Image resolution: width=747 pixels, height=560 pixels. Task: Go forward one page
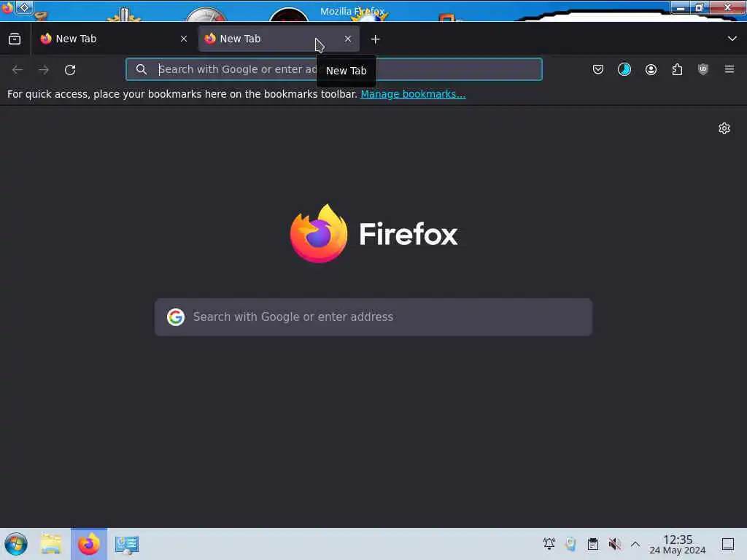point(44,70)
